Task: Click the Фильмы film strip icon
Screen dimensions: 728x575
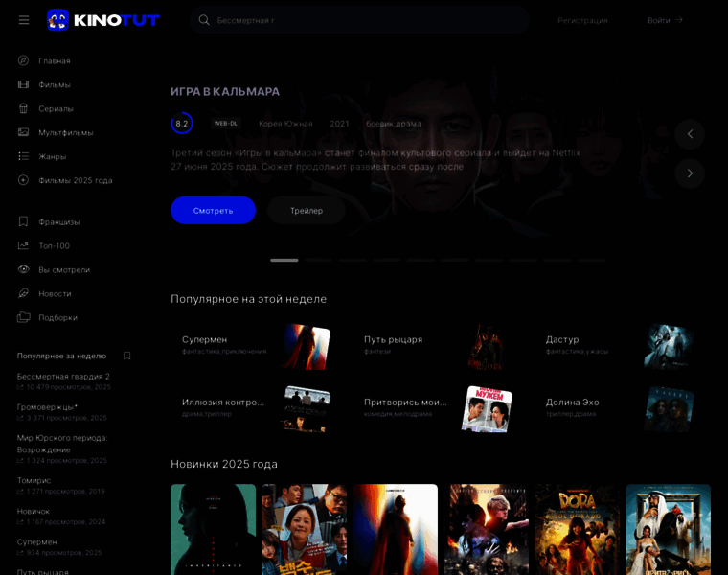Action: point(23,84)
